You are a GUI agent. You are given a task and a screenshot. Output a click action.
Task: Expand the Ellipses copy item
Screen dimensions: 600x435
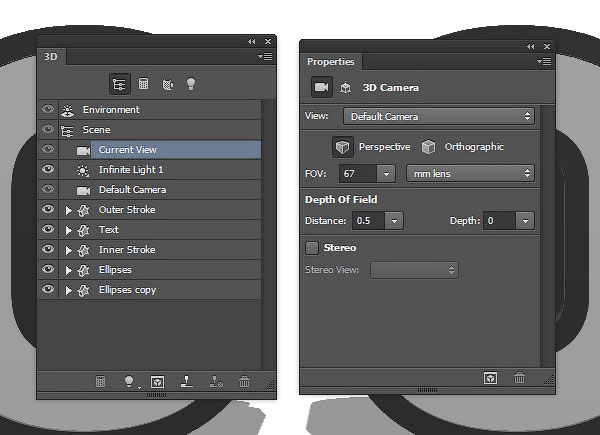(x=68, y=290)
